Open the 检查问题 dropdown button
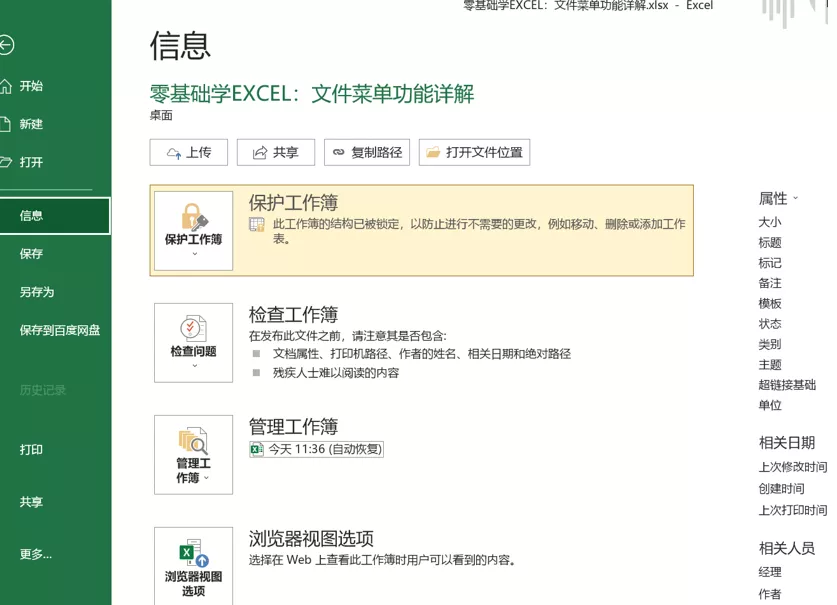Screen dimensions: 837x605 (193, 343)
